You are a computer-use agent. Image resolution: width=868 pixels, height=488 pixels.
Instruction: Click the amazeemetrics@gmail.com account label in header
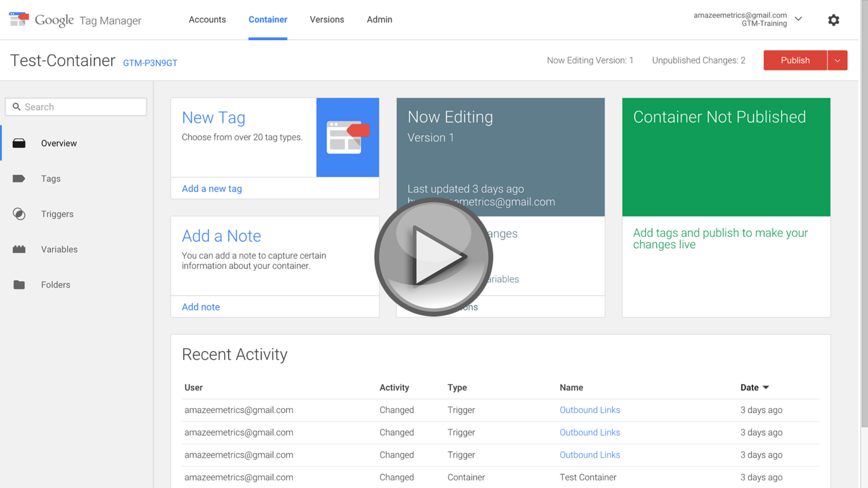coord(741,15)
